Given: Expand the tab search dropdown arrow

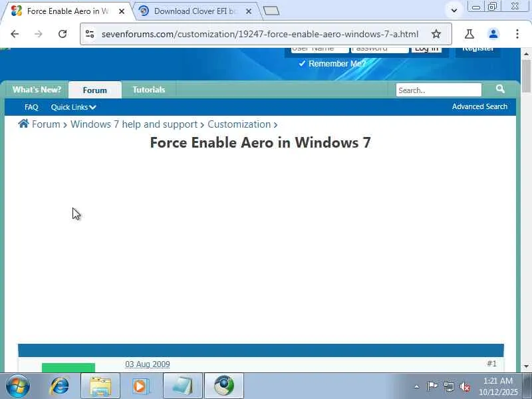Looking at the screenshot, I should coord(454,11).
